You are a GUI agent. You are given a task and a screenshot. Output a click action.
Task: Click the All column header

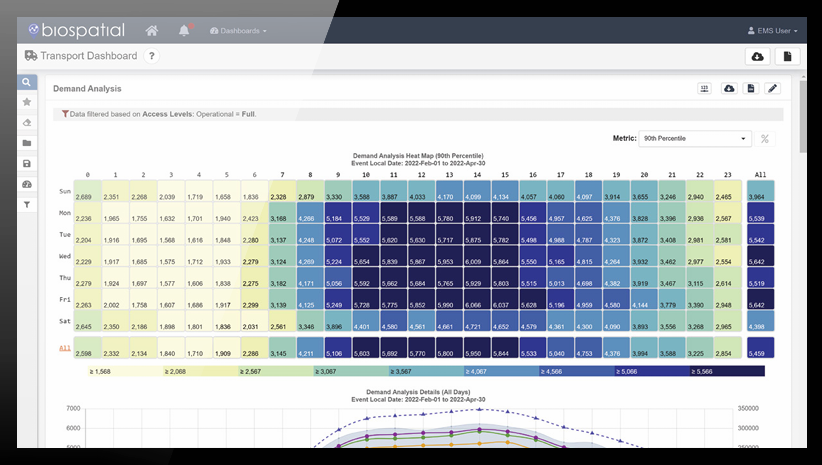click(x=760, y=175)
